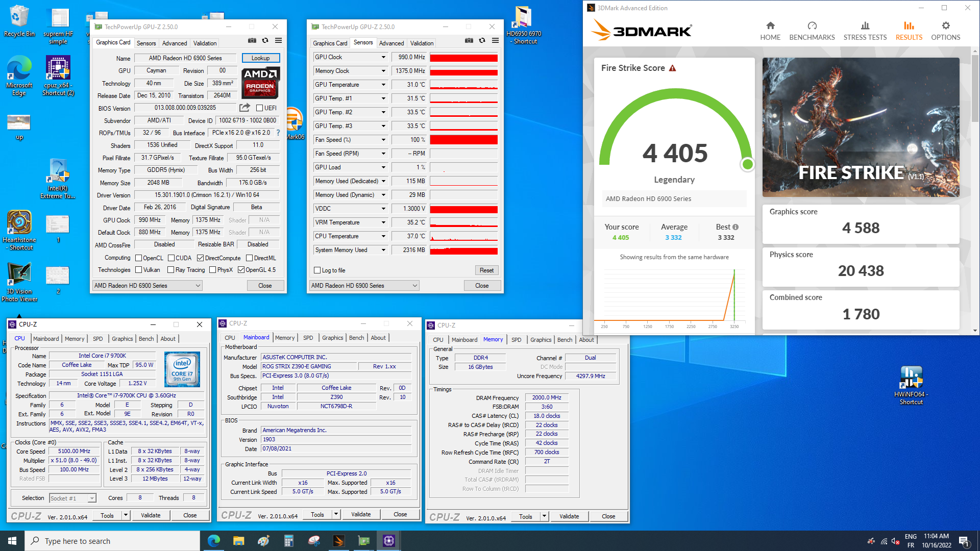Open 3D Vision Photo Viewer desktop icon
The image size is (980, 551).
click(19, 282)
